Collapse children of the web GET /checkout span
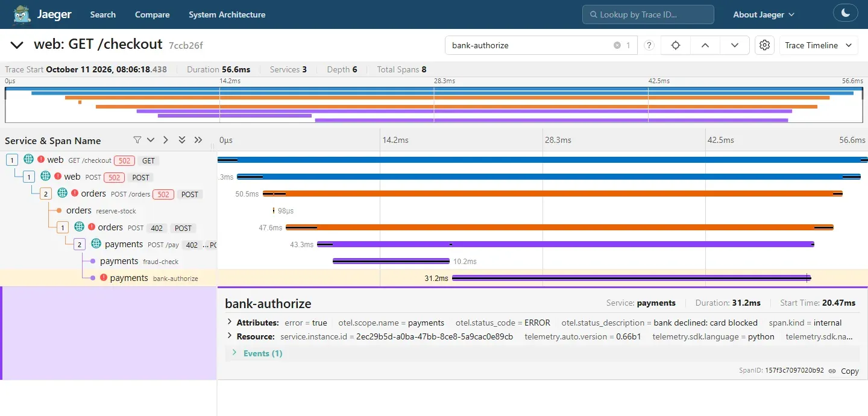Image resolution: width=868 pixels, height=416 pixels. (x=12, y=160)
